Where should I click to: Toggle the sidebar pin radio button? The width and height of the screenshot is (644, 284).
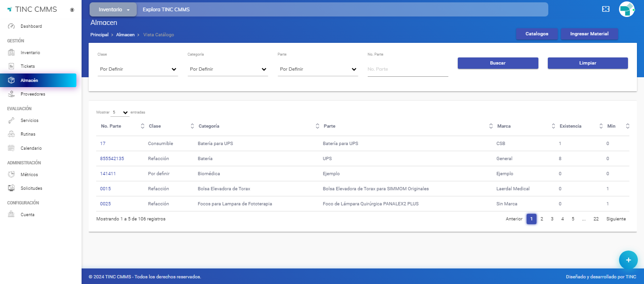[x=72, y=10]
